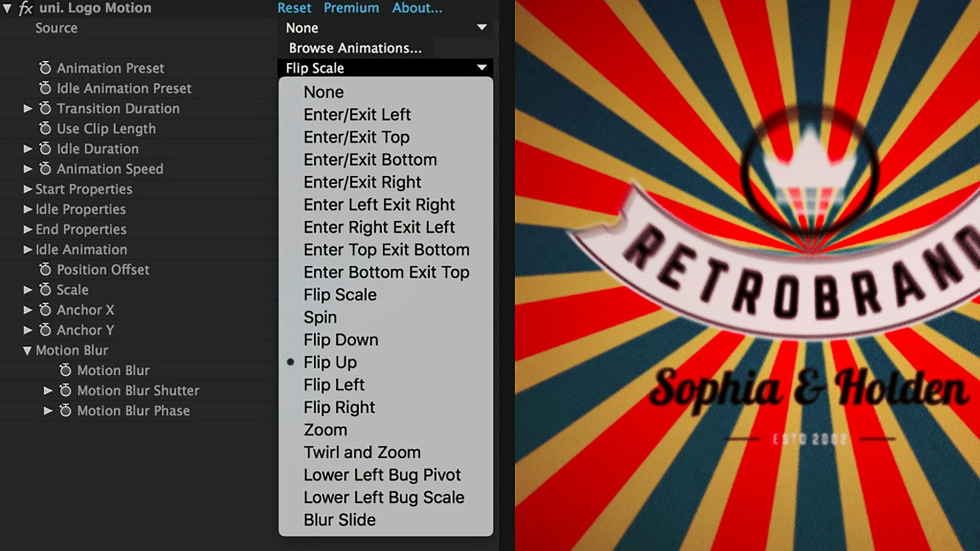Toggle the stopwatch for Idle Animation Preset

[45, 88]
